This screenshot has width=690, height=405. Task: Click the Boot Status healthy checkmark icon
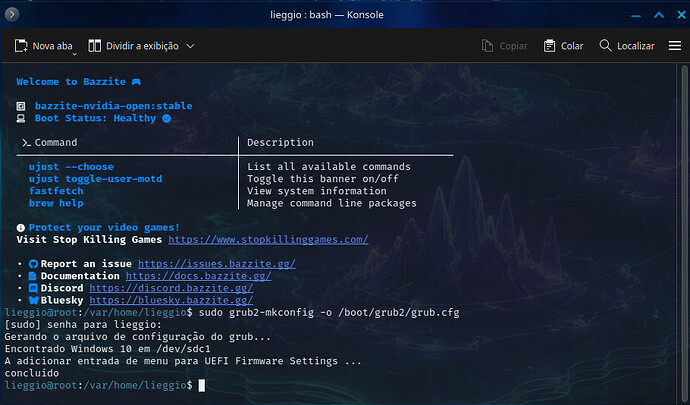click(x=166, y=118)
